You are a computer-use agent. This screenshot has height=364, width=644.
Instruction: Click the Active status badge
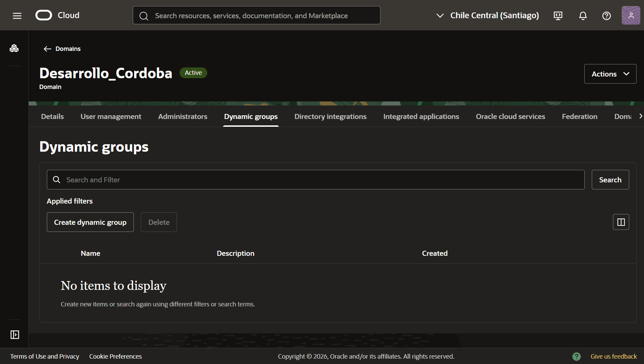click(x=193, y=73)
